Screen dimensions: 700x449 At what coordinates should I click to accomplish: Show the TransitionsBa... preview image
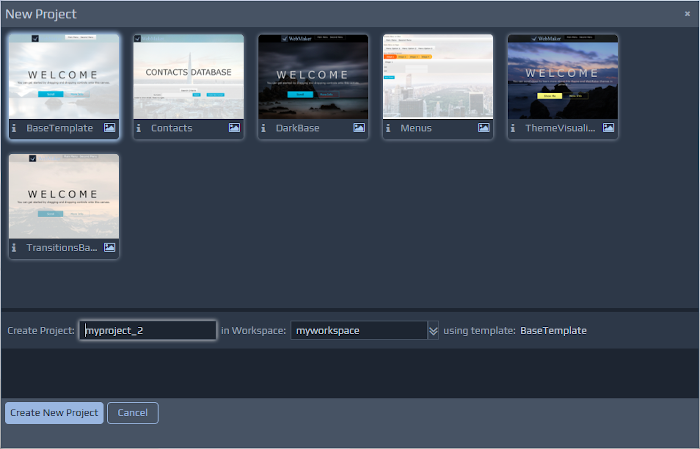click(x=109, y=247)
